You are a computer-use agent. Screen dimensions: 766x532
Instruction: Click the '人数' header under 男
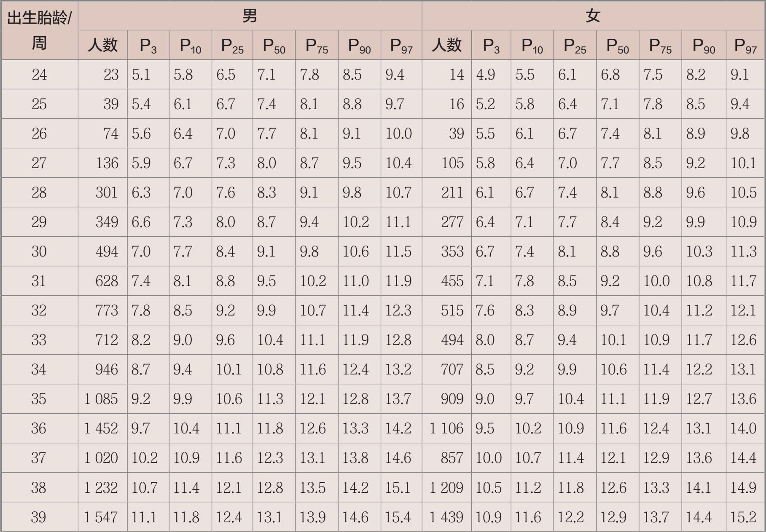(103, 45)
